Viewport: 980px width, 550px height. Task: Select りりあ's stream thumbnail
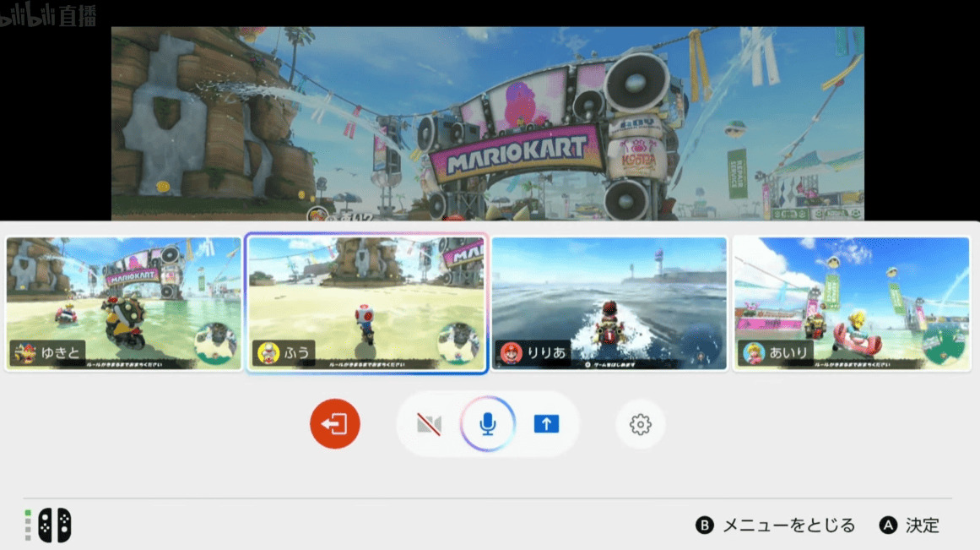609,303
